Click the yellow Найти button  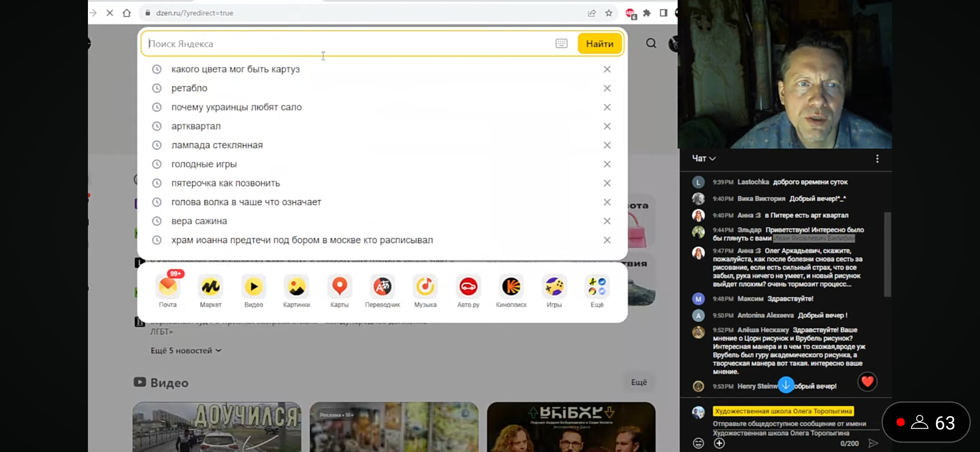tap(600, 44)
